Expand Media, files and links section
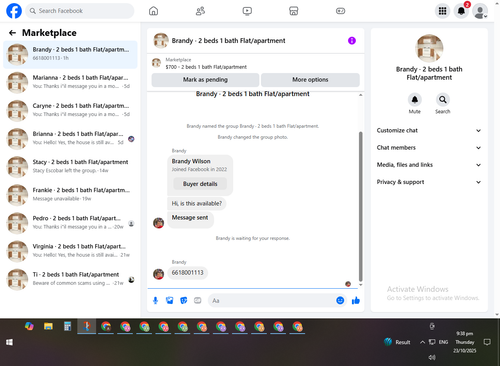500x366 pixels. click(429, 165)
